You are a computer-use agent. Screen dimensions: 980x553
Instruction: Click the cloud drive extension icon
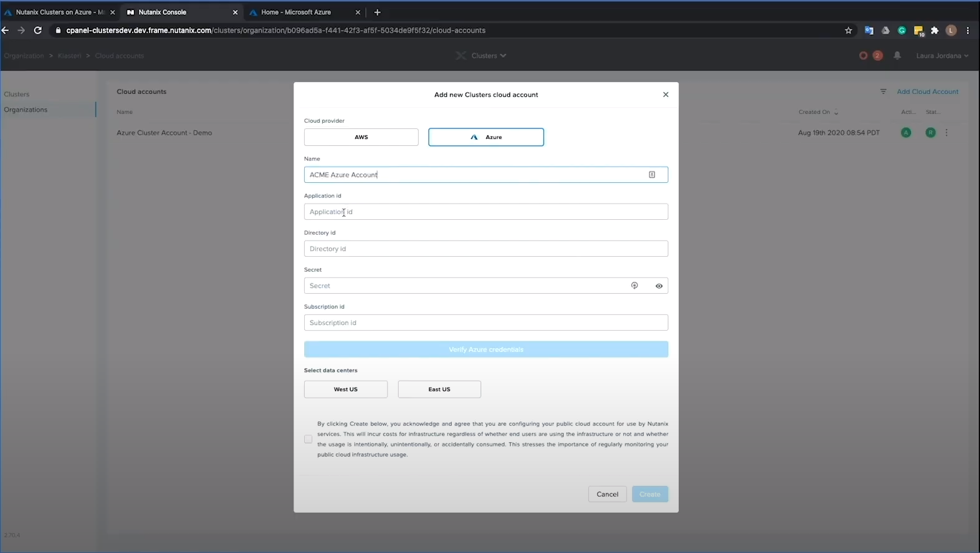coord(886,30)
